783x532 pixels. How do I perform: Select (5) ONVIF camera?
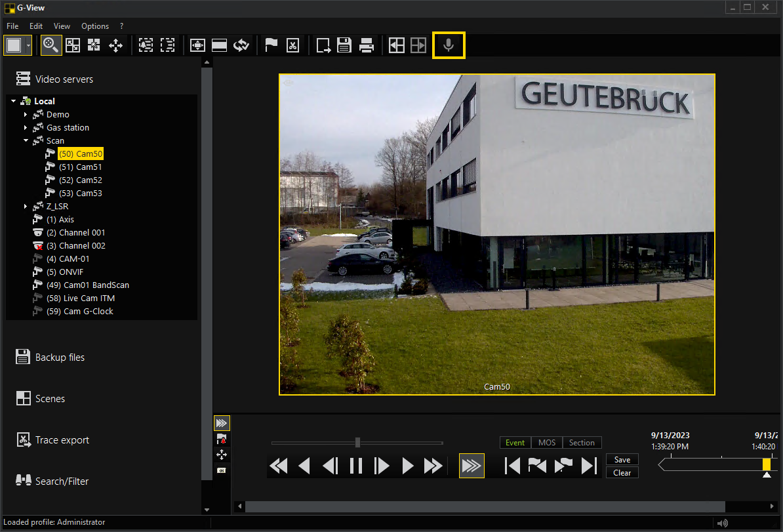pyautogui.click(x=65, y=272)
